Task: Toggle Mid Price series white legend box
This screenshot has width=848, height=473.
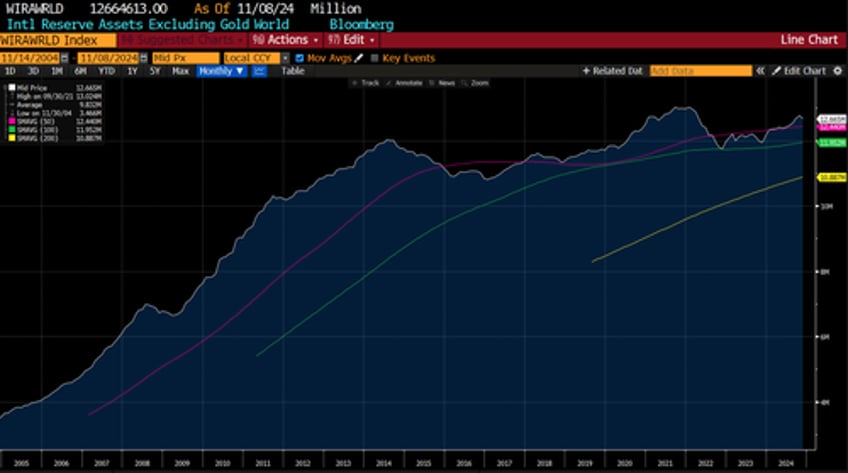Action: (x=12, y=88)
